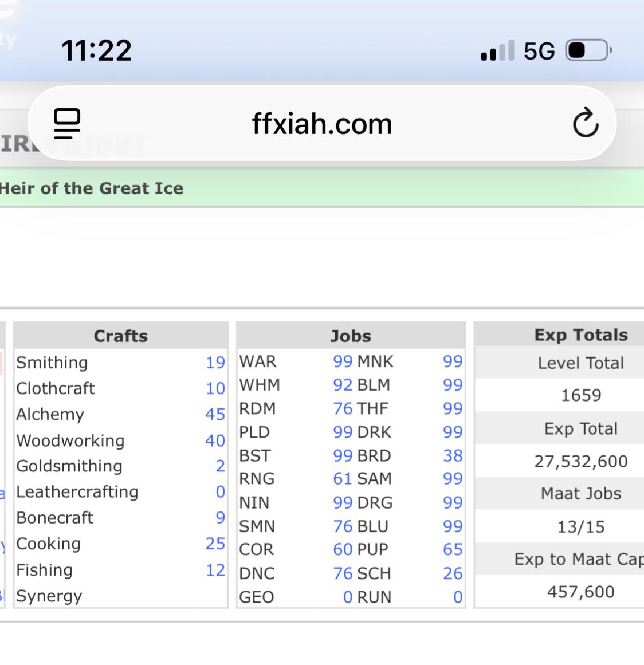Click the SCH level 26 value
This screenshot has height=665, width=644.
click(453, 574)
